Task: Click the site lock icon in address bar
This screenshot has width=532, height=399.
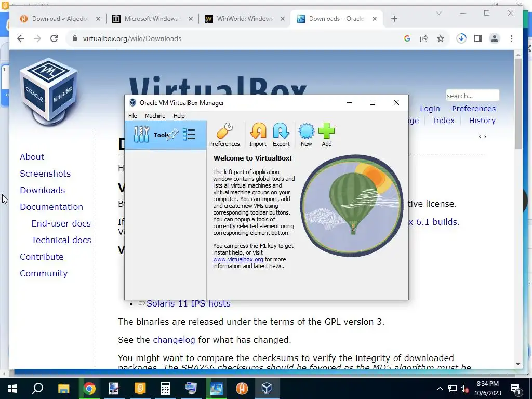Action: pos(75,38)
